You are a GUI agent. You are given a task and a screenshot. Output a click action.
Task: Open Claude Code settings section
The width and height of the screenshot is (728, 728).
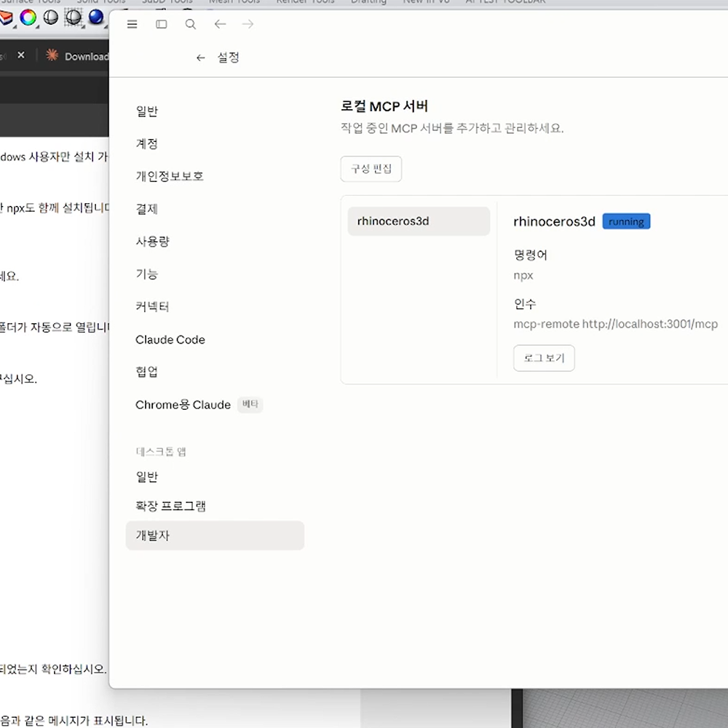pyautogui.click(x=170, y=339)
